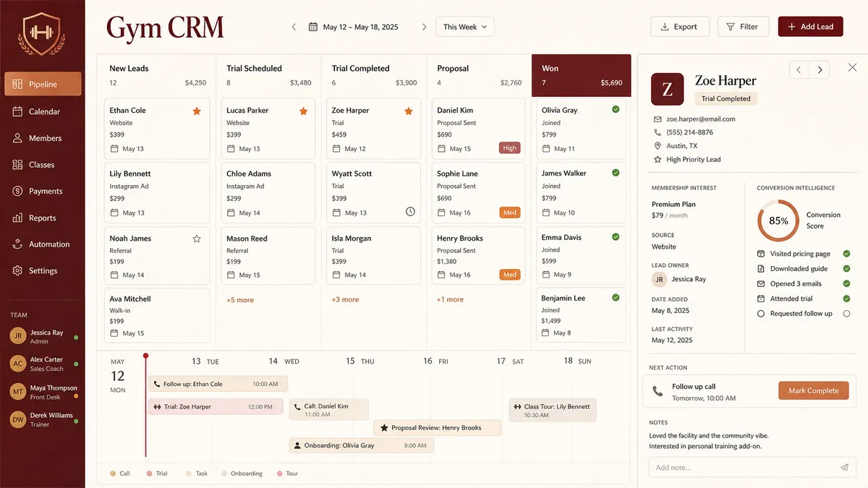Click Alex Carter's AC avatar in Team list
This screenshot has width=868, height=488.
(x=18, y=364)
